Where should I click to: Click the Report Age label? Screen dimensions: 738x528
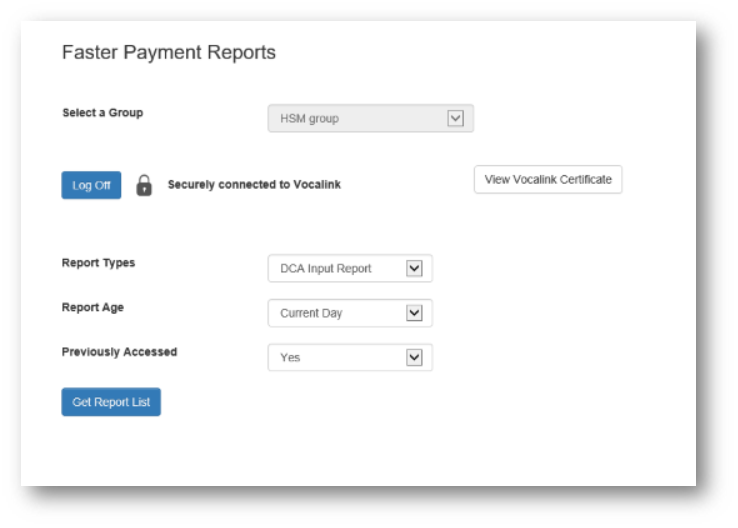pyautogui.click(x=93, y=308)
